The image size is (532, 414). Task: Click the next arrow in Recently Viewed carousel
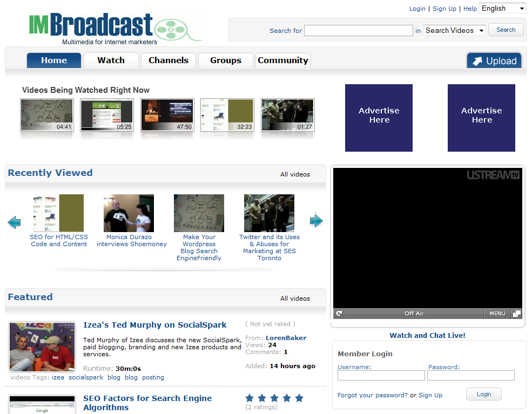click(x=316, y=221)
